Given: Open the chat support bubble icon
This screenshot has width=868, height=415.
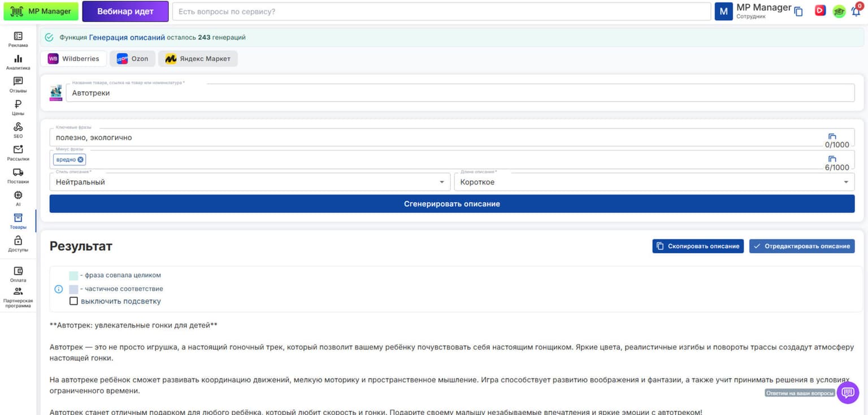Looking at the screenshot, I should point(848,392).
